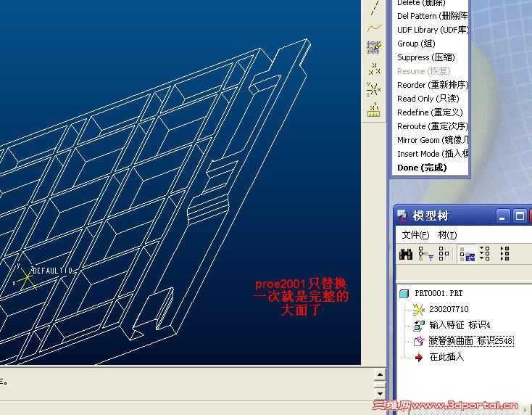Click the 模型树 window title icon
532x415 pixels.
403,215
